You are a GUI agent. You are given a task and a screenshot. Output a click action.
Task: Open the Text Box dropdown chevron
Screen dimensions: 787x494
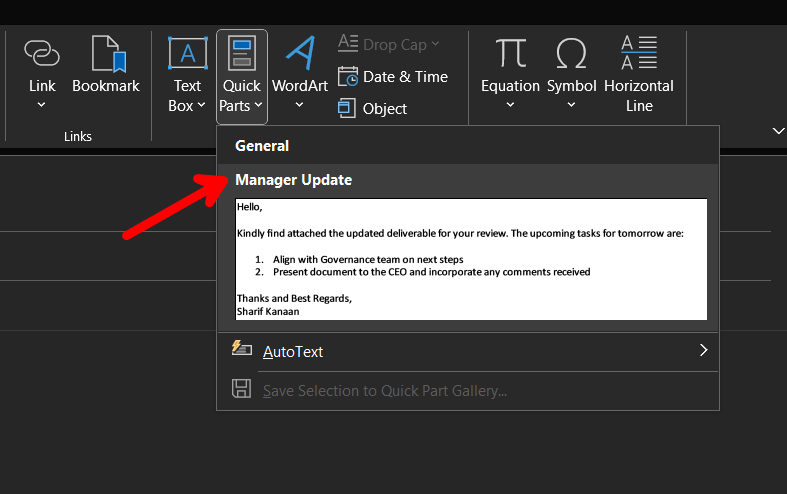201,106
